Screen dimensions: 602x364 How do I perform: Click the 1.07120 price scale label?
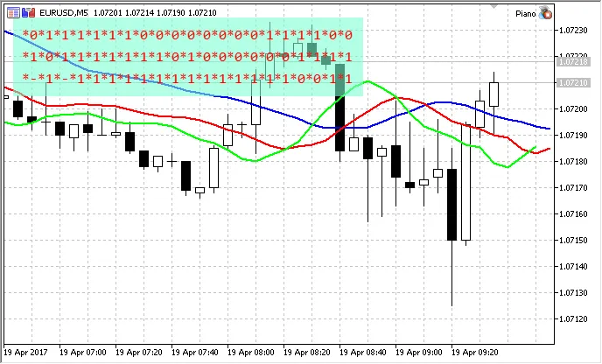[574, 318]
